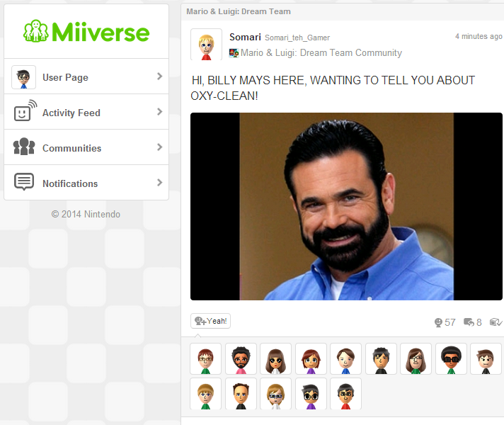Image resolution: width=504 pixels, height=425 pixels.
Task: Click the Somari_teh_Gamer username
Action: [297, 38]
